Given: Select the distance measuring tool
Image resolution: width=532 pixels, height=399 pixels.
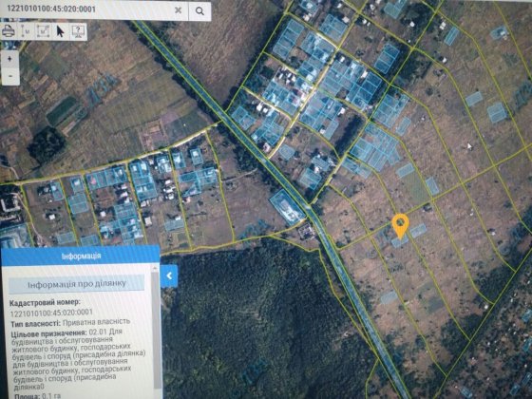Looking at the screenshot, I should (x=26, y=31).
